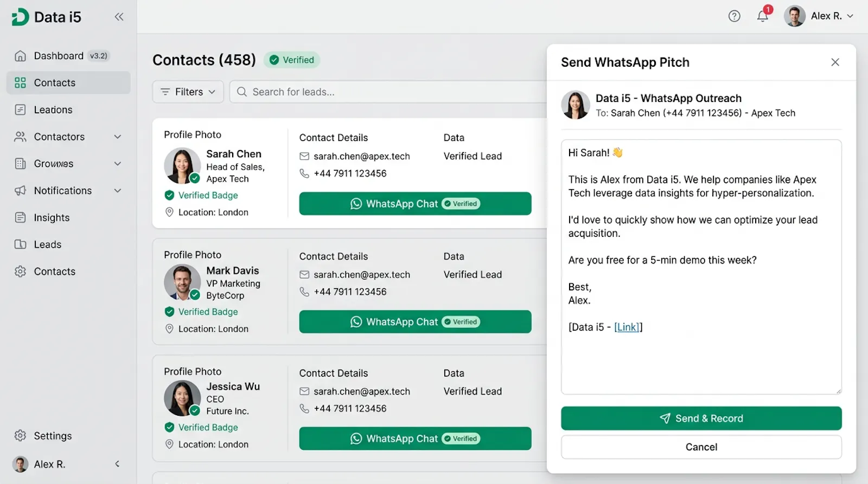This screenshot has width=868, height=484.
Task: Click Mark Davis's profile photo
Action: point(182,282)
